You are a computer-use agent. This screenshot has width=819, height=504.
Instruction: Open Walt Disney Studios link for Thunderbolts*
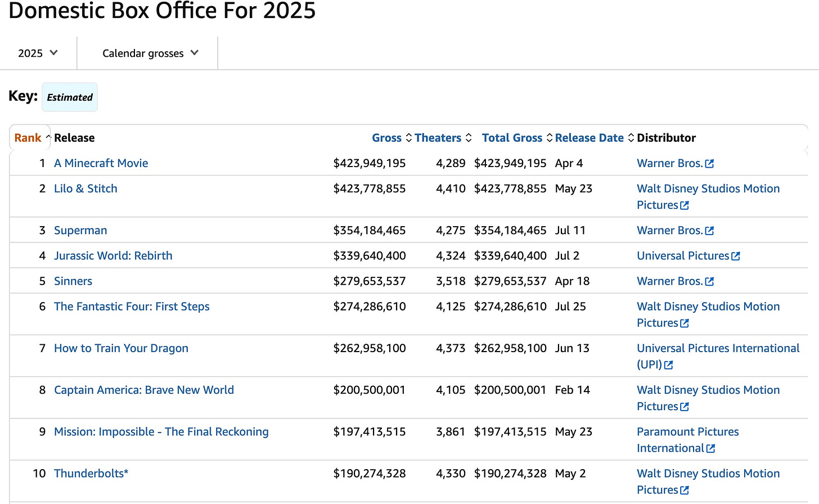[x=708, y=481]
